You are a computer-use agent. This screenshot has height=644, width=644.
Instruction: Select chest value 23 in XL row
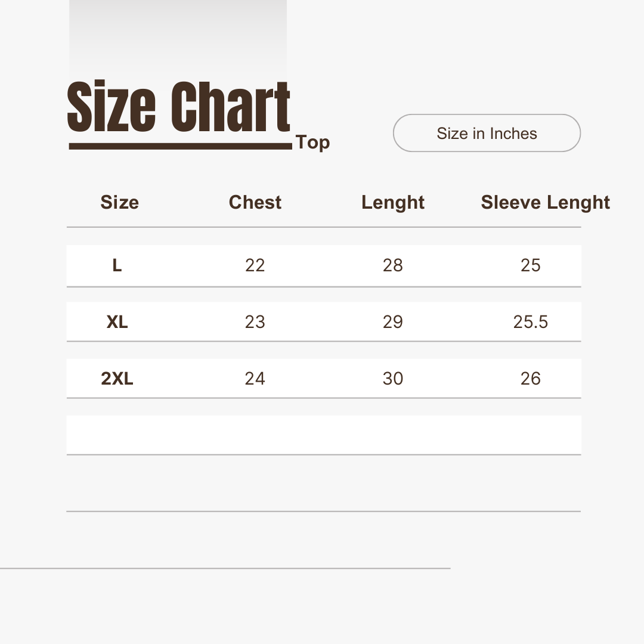pyautogui.click(x=255, y=322)
